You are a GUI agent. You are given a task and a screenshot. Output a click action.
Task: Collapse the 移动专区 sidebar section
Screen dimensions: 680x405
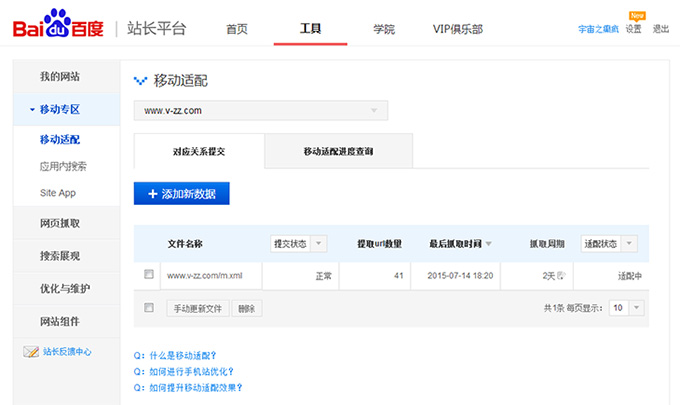32,109
